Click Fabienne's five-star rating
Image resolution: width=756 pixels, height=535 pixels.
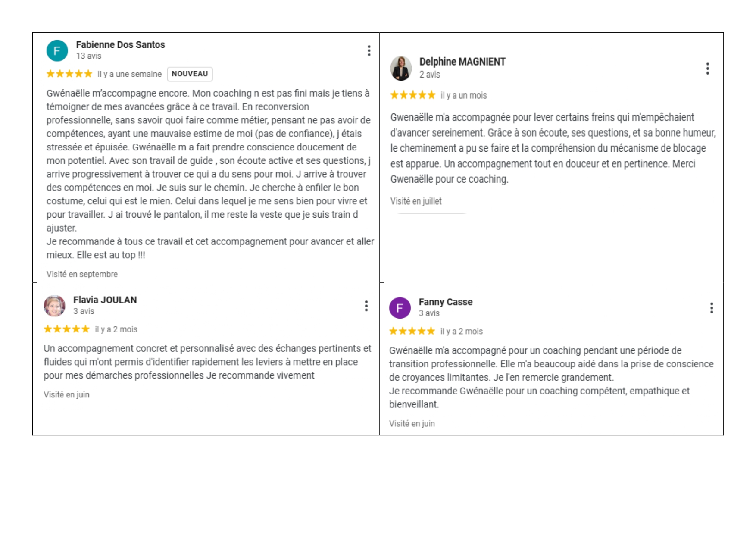[69, 74]
